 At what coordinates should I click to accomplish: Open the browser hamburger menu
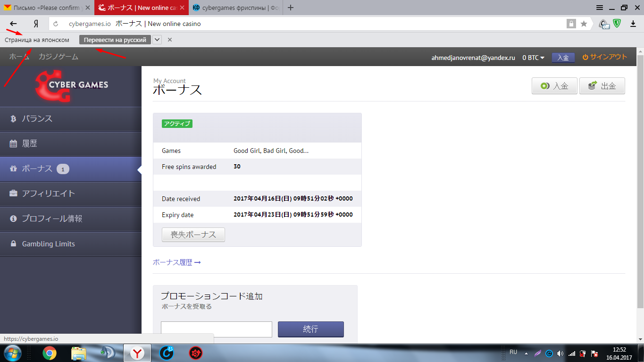(x=599, y=8)
